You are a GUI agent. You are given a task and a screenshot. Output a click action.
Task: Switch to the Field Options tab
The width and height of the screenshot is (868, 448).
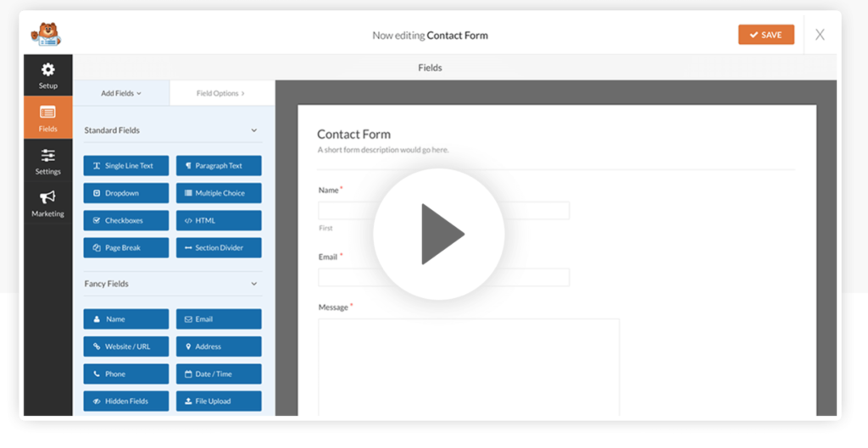coord(221,93)
